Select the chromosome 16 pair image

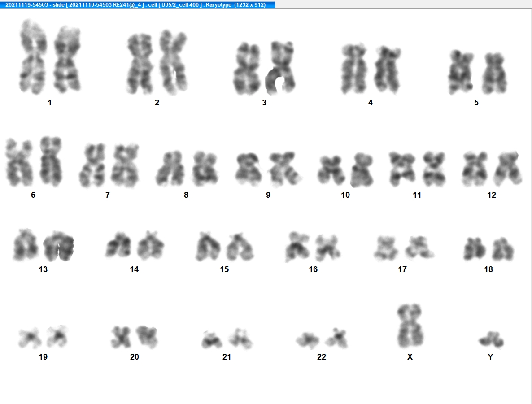313,247
